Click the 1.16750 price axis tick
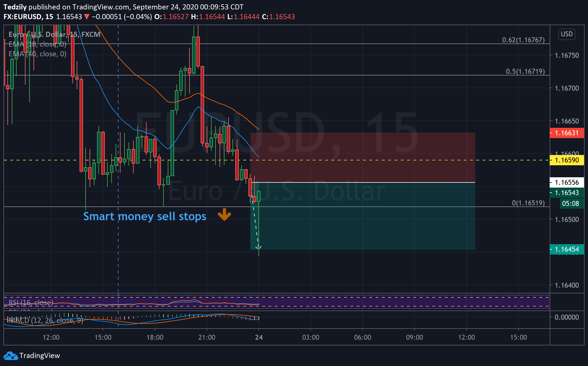Image resolution: width=588 pixels, height=366 pixels. [x=567, y=55]
